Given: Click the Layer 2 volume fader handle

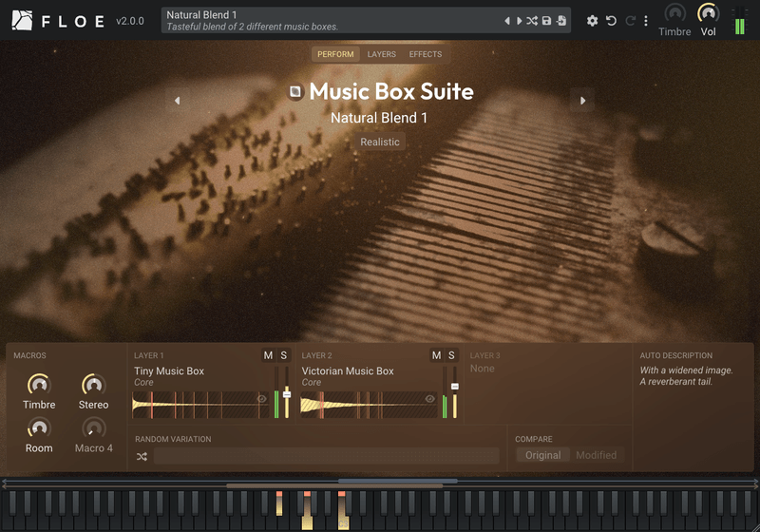Looking at the screenshot, I should [x=455, y=386].
